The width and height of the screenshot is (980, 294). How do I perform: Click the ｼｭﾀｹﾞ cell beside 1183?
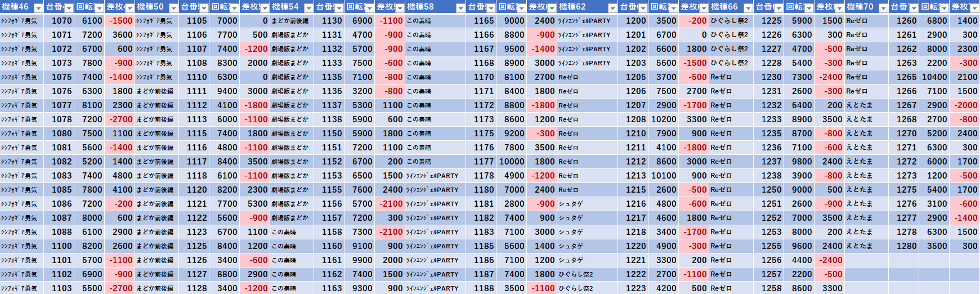point(588,232)
